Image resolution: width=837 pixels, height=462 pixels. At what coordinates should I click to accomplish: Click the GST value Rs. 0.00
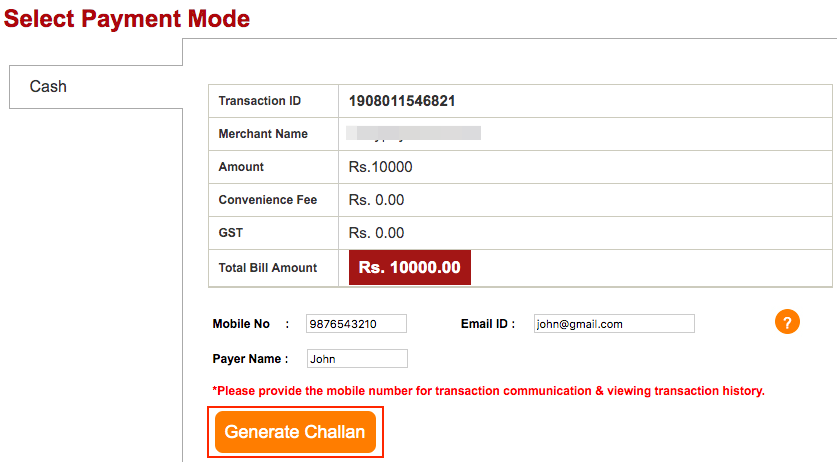coord(376,233)
